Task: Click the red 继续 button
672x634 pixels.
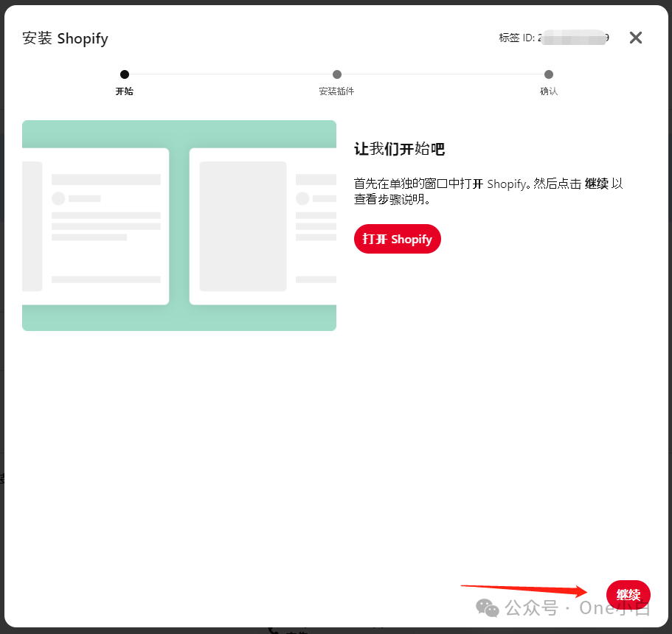Action: [x=628, y=595]
